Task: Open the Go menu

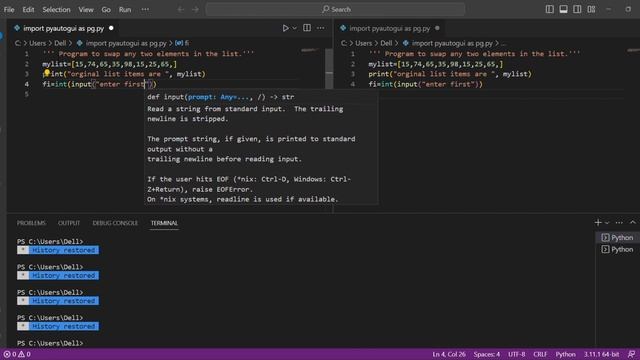Action: pos(106,9)
